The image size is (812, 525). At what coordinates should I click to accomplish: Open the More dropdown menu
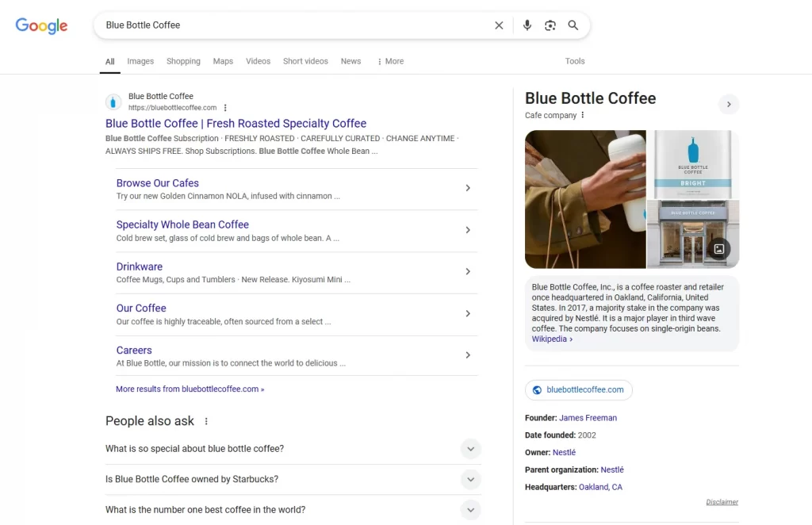390,61
